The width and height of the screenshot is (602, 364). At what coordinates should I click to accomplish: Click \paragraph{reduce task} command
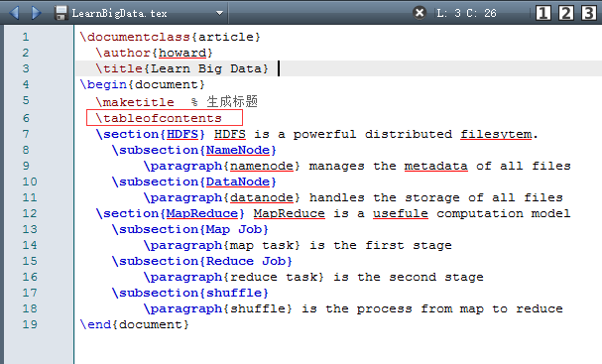coord(233,277)
